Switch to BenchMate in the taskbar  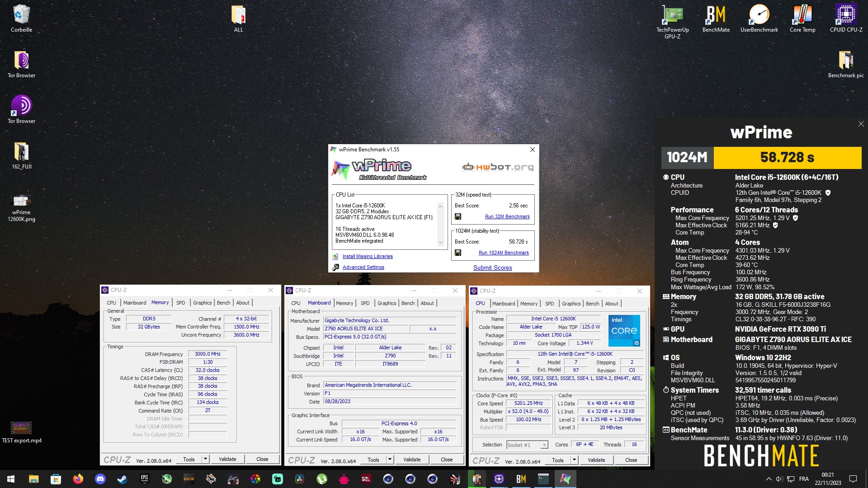pos(521,479)
